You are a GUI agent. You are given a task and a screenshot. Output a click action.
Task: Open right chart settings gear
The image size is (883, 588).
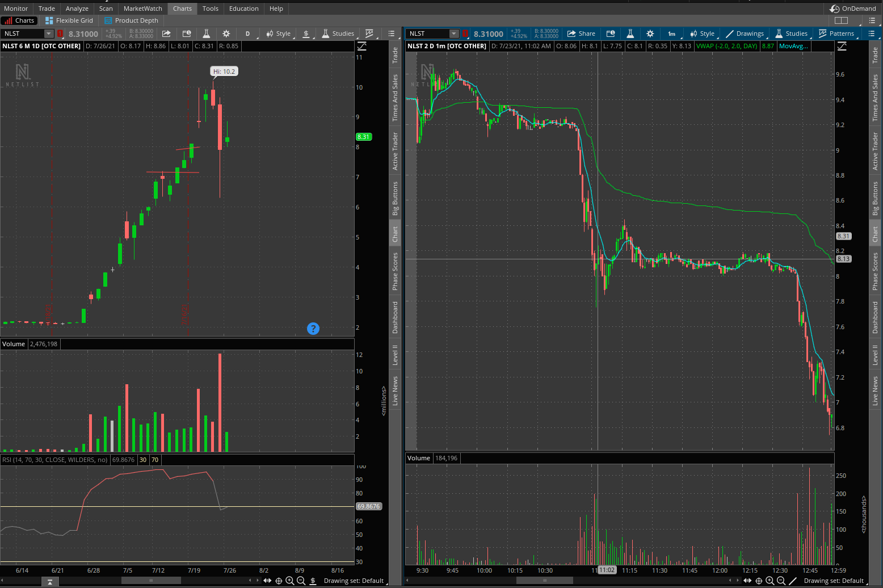coord(650,33)
